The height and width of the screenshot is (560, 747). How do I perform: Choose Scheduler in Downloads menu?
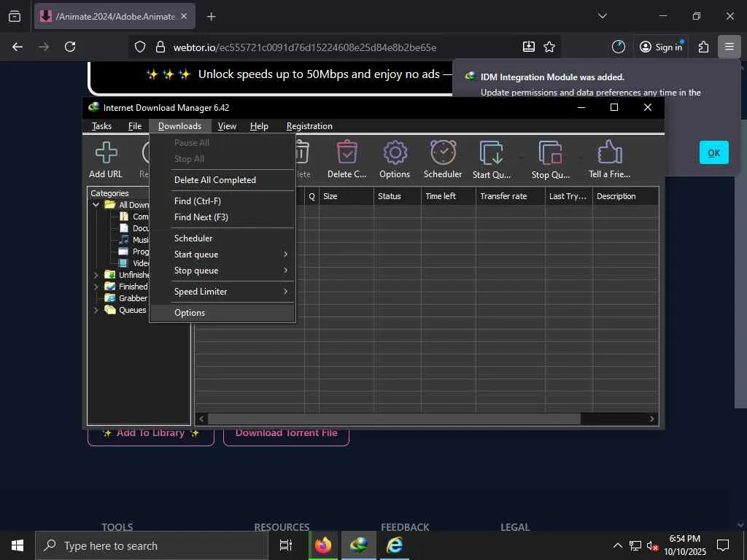[x=222, y=238]
